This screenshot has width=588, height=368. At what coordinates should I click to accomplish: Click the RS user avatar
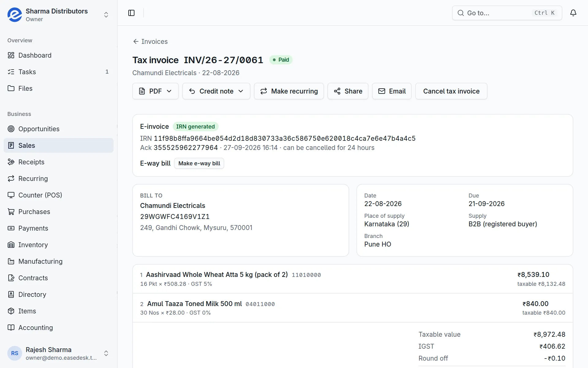point(15,353)
